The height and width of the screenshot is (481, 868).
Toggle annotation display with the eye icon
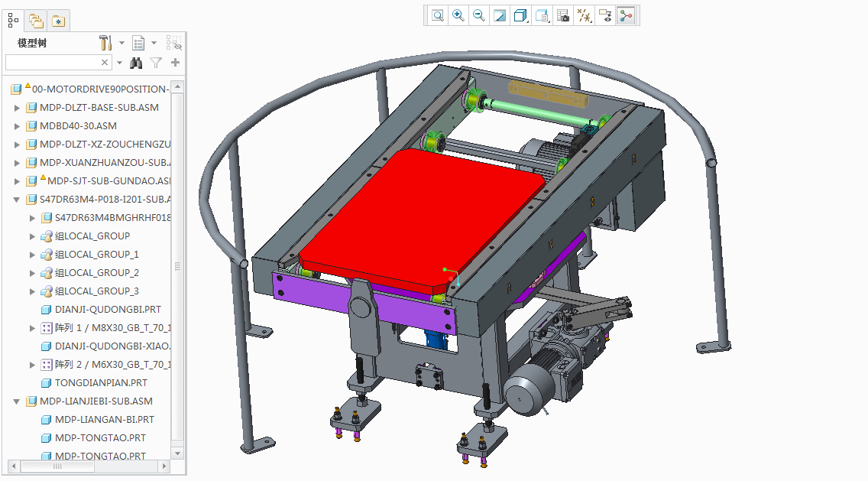click(x=604, y=15)
